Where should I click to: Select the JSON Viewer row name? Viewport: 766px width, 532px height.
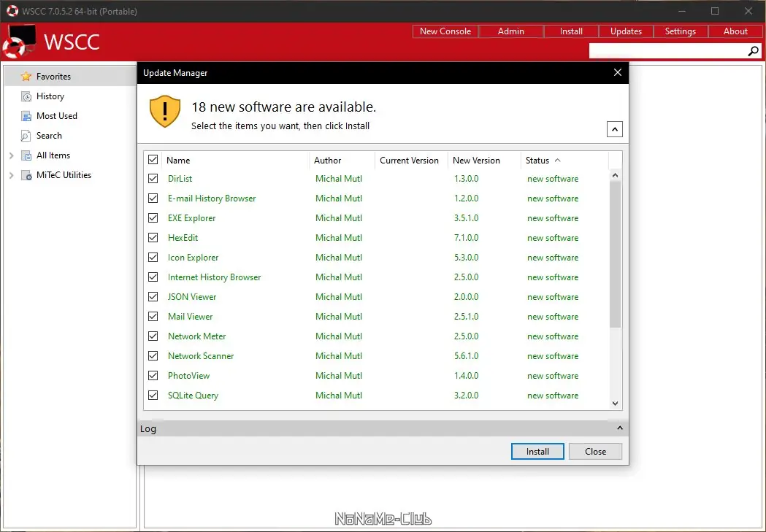tap(192, 297)
